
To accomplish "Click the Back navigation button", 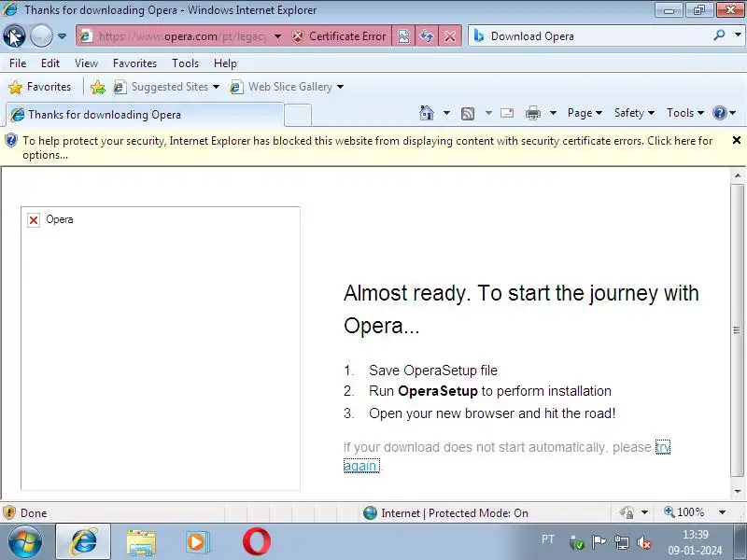I will click(x=15, y=35).
